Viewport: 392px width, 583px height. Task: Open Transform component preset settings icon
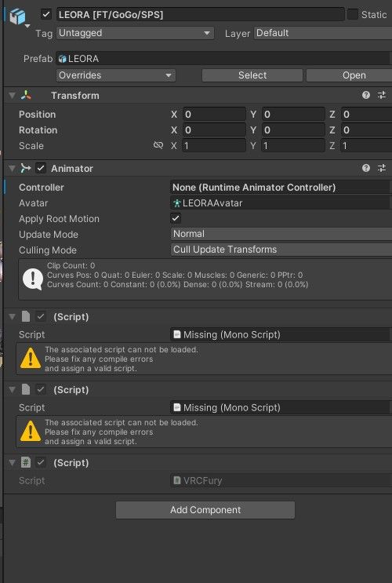382,95
